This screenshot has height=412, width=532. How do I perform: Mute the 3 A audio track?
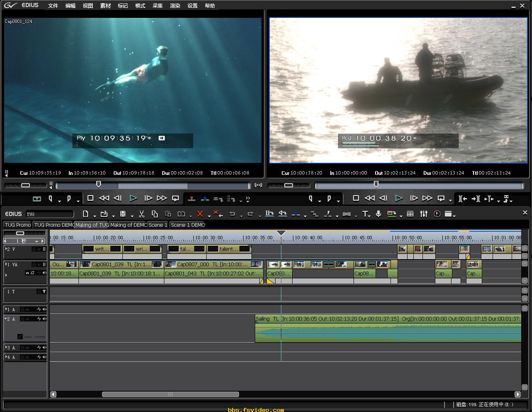pyautogui.click(x=44, y=348)
